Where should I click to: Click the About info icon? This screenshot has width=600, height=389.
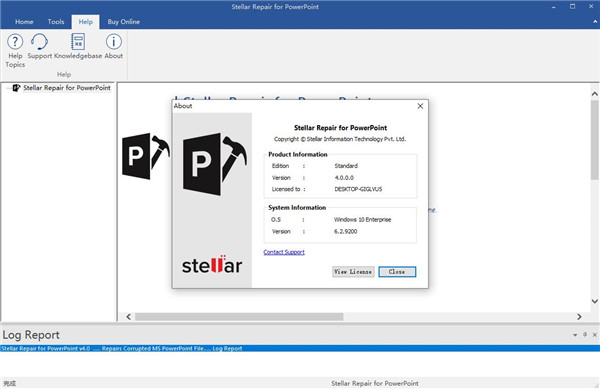[x=114, y=41]
